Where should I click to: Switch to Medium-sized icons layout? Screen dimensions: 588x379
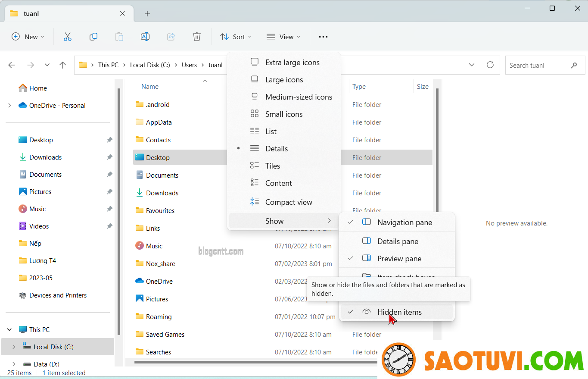284,97
